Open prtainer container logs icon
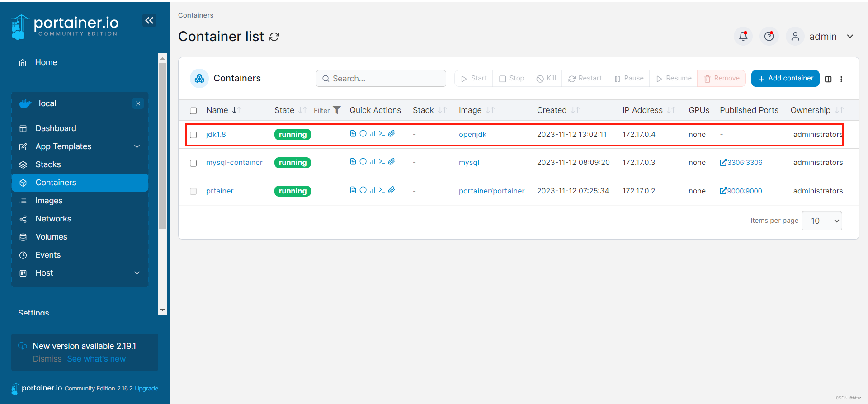This screenshot has height=404, width=868. pyautogui.click(x=353, y=190)
